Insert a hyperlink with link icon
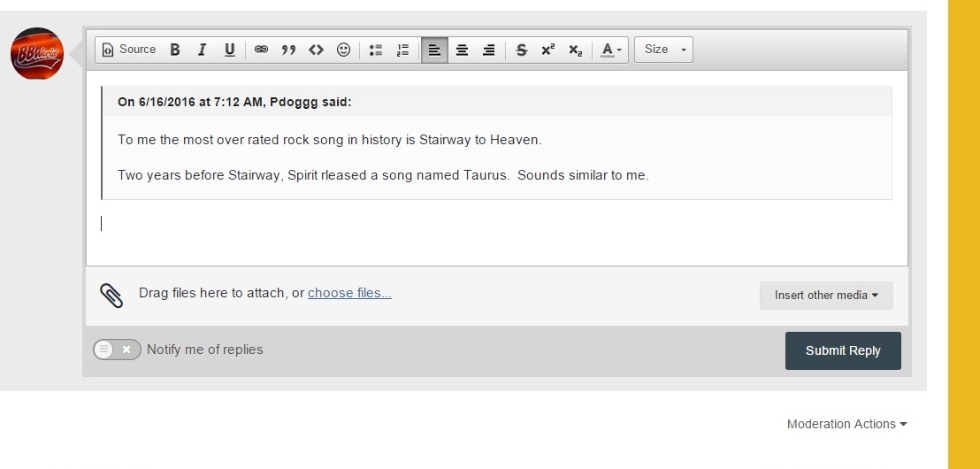This screenshot has height=469, width=980. pyautogui.click(x=261, y=50)
